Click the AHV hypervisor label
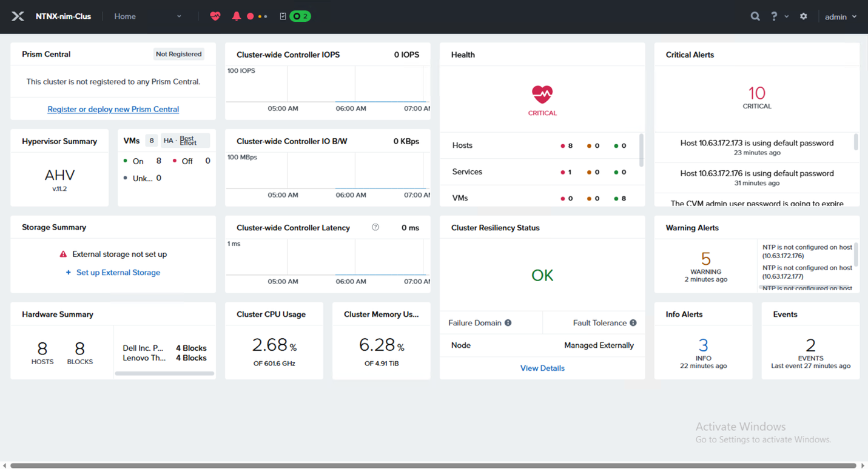 tap(59, 176)
